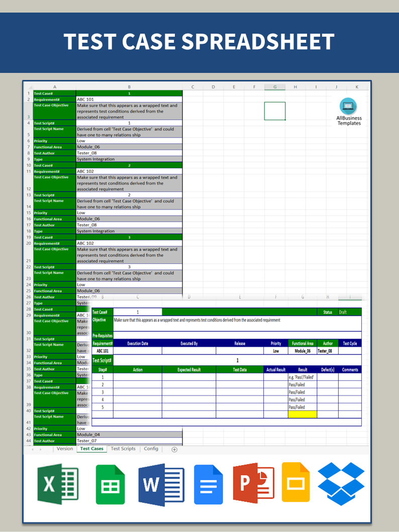
Task: Click the 'Test Cycle' column header
Action: [350, 343]
